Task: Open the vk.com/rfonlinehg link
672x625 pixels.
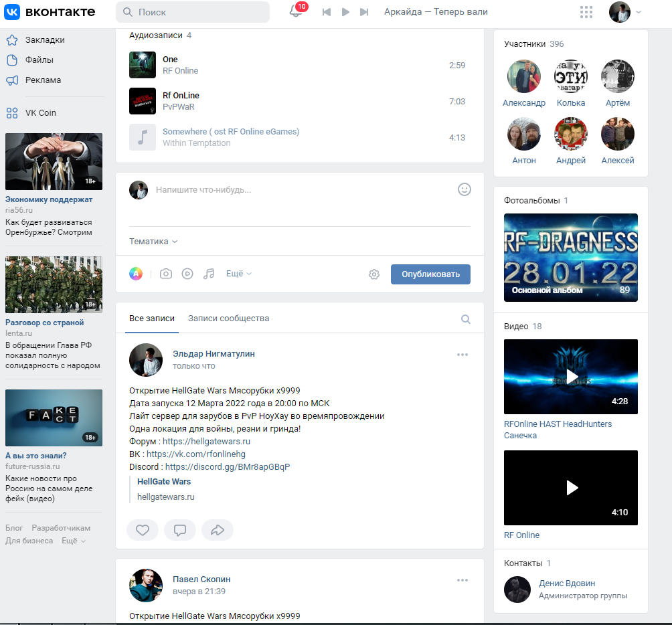Action: point(196,454)
